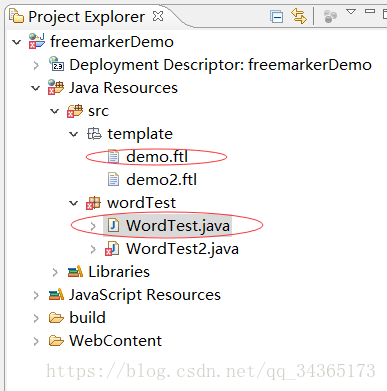
Task: Select the demo.ftl file
Action: (157, 157)
